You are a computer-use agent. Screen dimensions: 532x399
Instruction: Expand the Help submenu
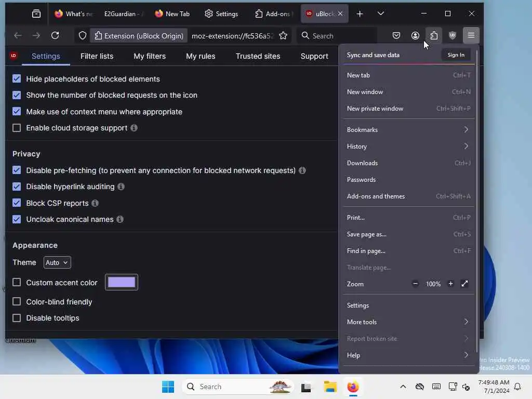tap(408, 355)
